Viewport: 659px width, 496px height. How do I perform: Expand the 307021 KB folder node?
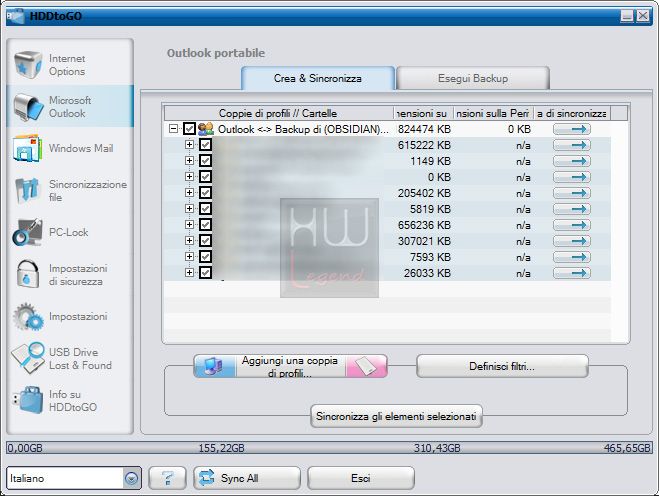click(189, 240)
